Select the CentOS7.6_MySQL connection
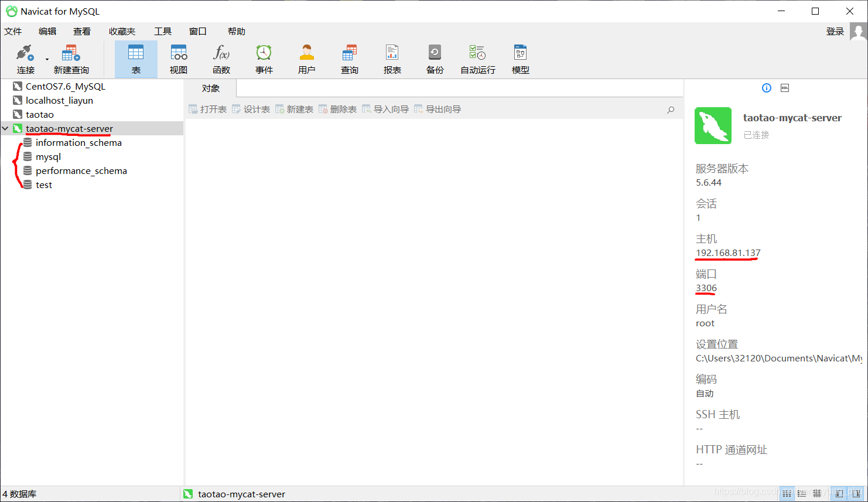868x502 pixels. click(x=65, y=86)
